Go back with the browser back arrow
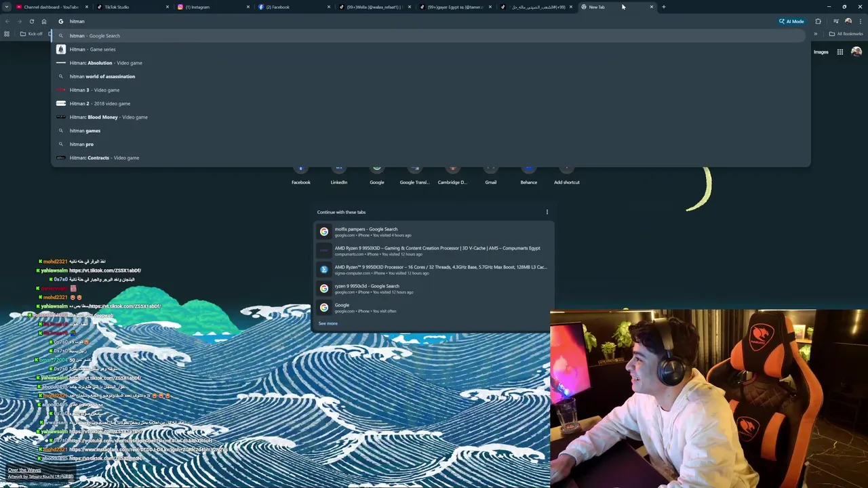Image resolution: width=868 pixels, height=488 pixels. click(7, 21)
